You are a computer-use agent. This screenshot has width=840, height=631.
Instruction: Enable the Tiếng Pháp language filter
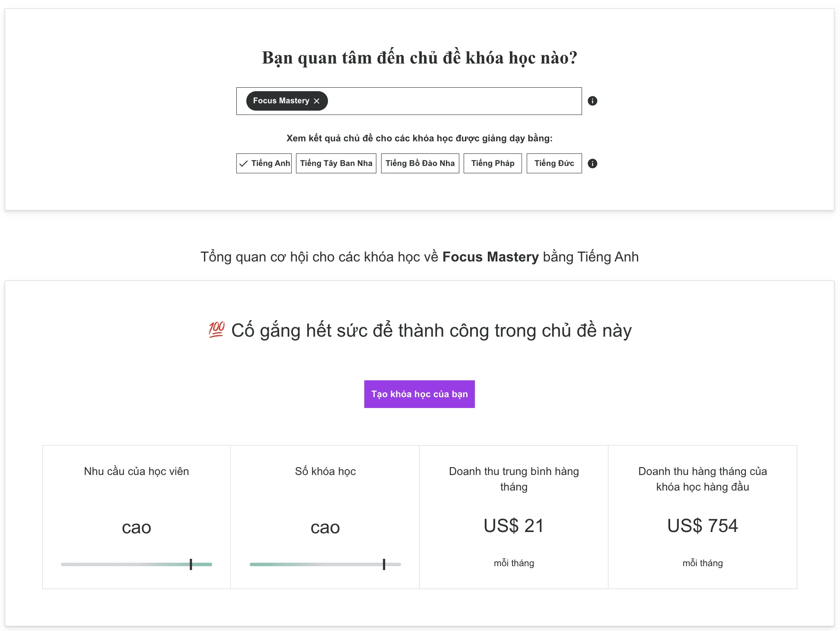[x=493, y=163]
